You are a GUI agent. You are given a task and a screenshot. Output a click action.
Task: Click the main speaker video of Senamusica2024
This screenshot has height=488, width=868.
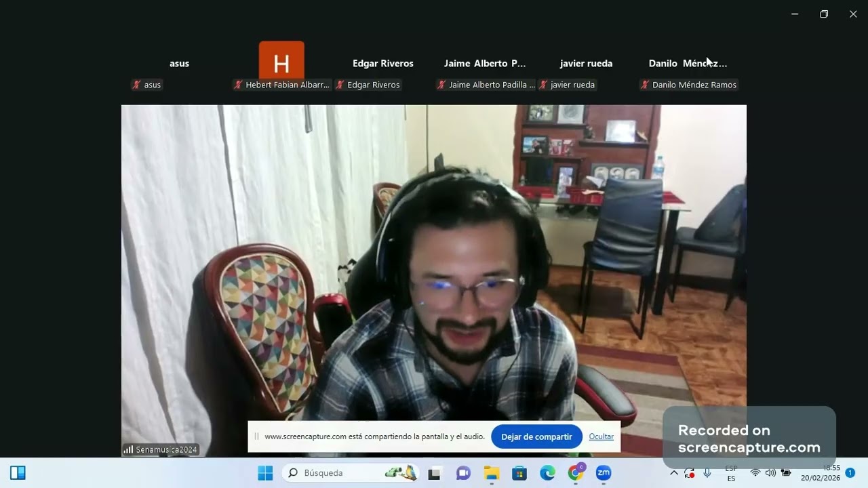pyautogui.click(x=434, y=281)
